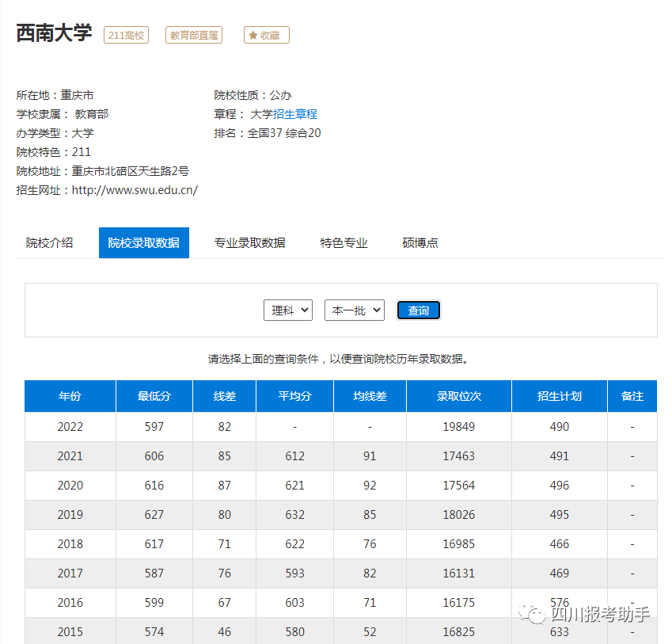Click the 211高校 tag
The height and width of the screenshot is (644, 672).
(x=126, y=35)
